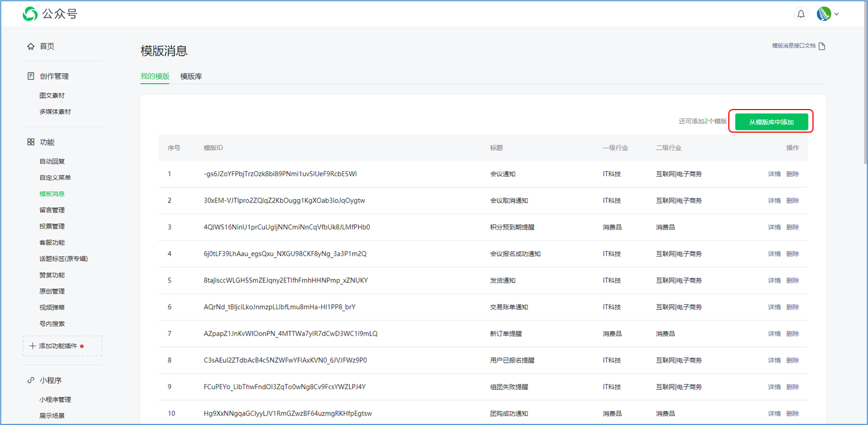The image size is (868, 425).
Task: Click the 小程序 link icon
Action: click(x=31, y=380)
